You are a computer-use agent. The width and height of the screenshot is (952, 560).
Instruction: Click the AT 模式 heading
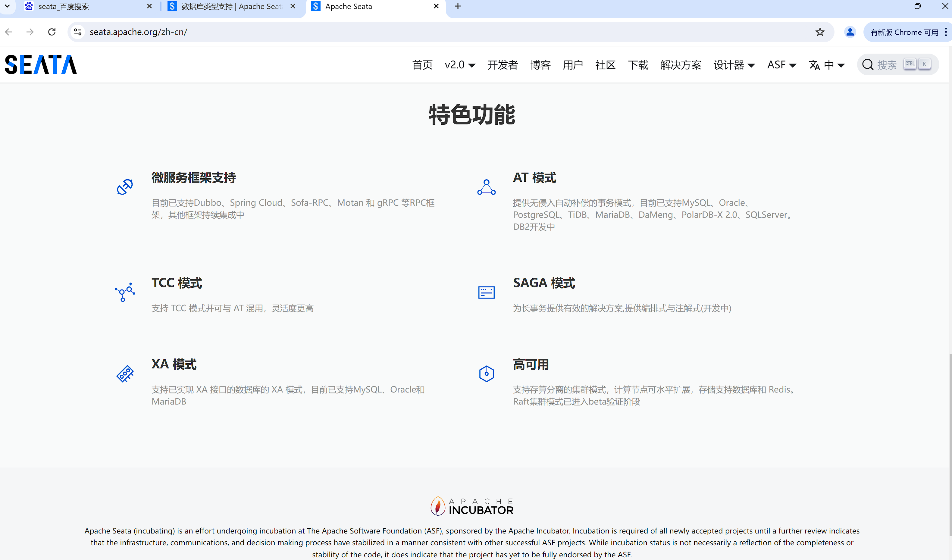click(534, 178)
